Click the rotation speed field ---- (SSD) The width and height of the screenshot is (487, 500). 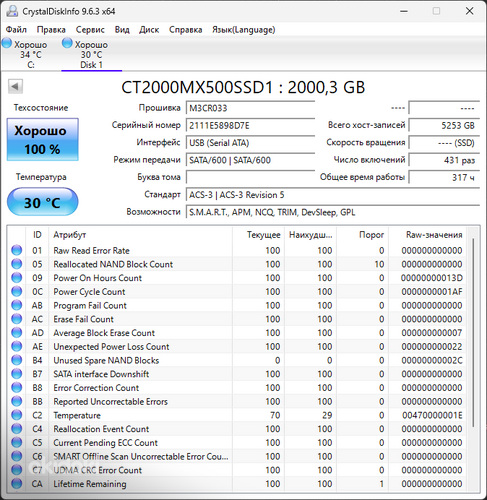coord(444,143)
